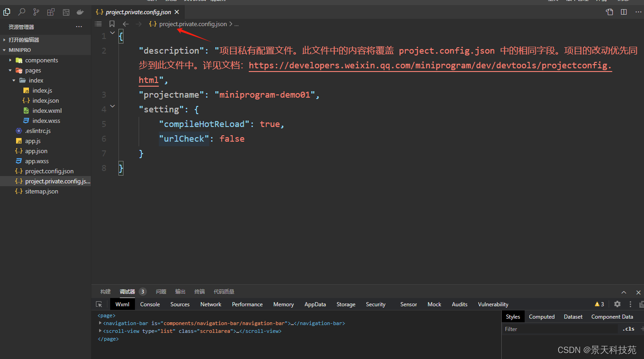Open the Explorer files icon in activity bar

tap(7, 12)
